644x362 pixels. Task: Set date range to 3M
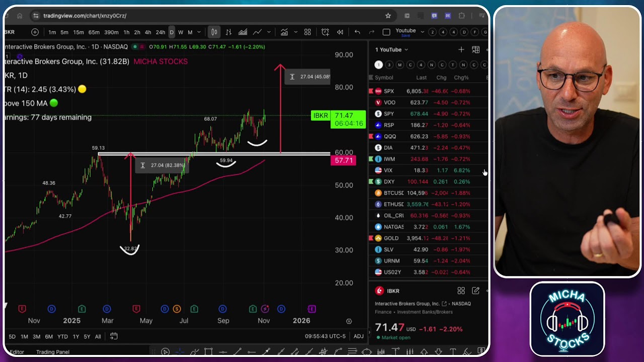(37, 336)
